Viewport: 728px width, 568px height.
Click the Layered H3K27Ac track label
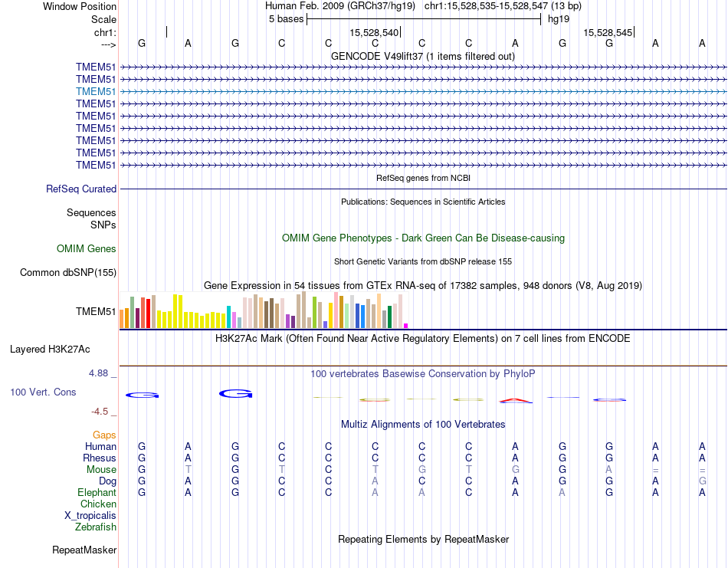point(50,350)
